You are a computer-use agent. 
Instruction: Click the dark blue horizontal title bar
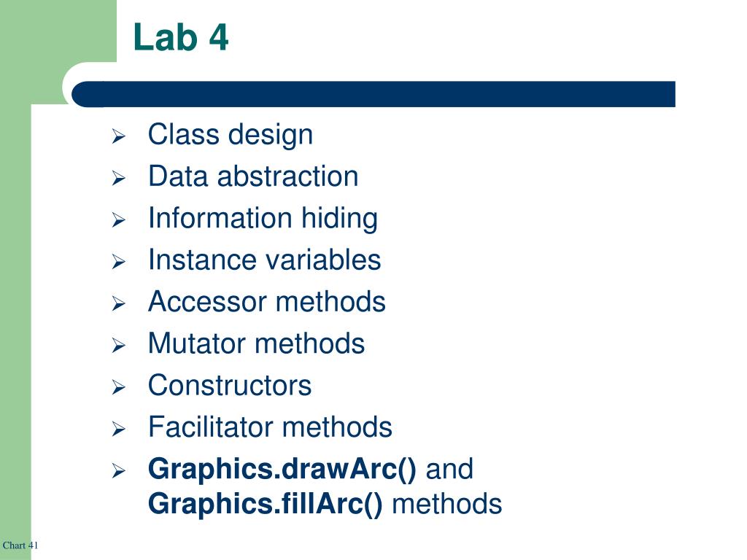(x=373, y=94)
